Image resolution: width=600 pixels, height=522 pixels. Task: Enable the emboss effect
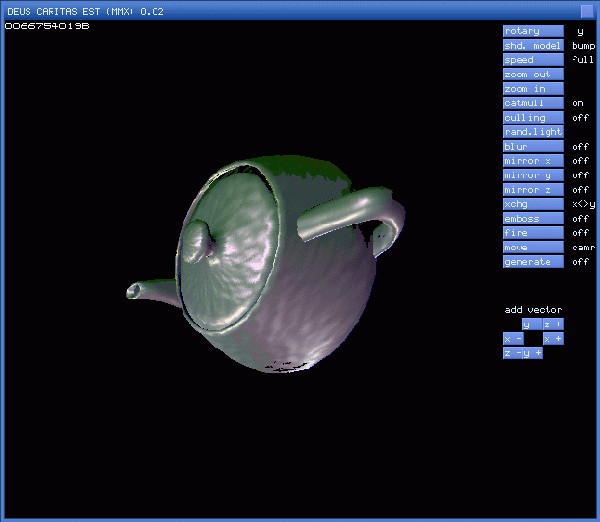[533, 219]
